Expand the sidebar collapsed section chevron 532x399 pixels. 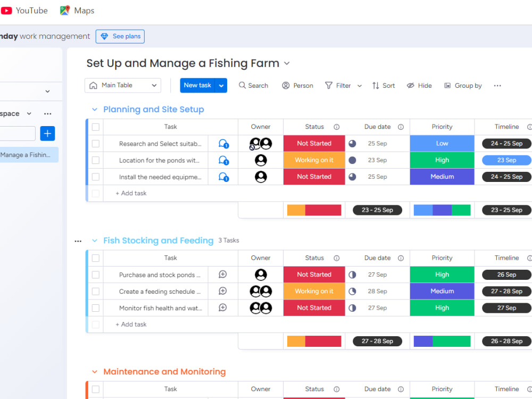(x=47, y=92)
